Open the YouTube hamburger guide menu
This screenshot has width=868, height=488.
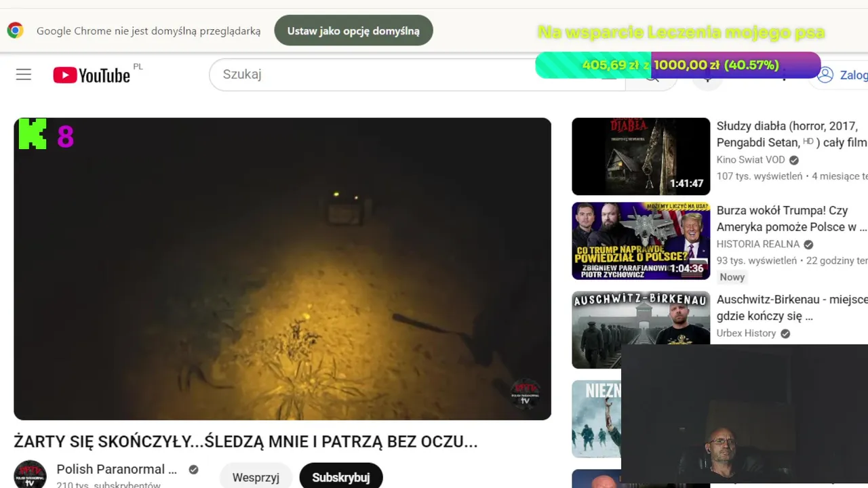point(24,75)
